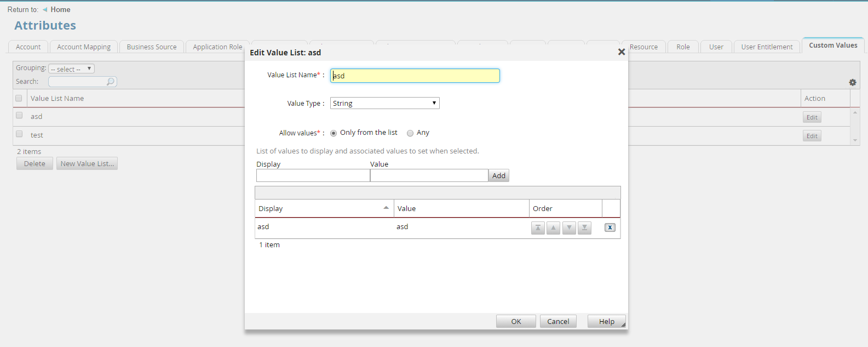Screen dimensions: 868x347
Task: Open the grid settings gear
Action: pyautogui.click(x=852, y=82)
